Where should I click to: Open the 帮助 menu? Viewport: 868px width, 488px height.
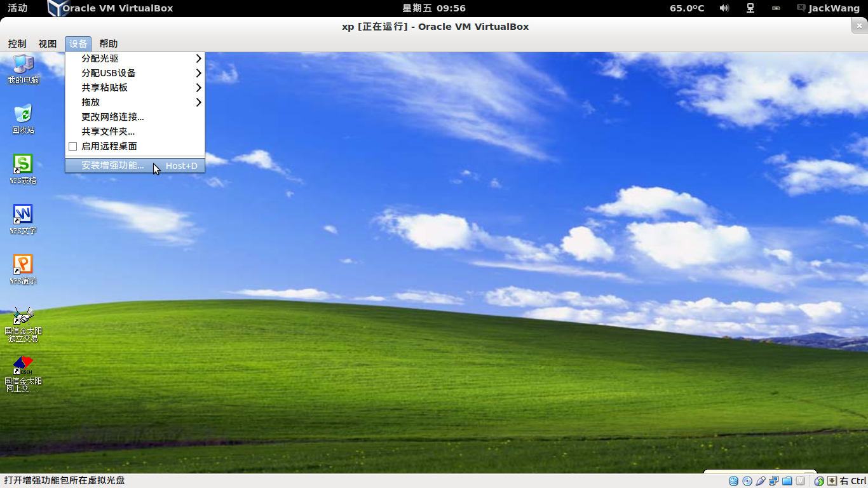109,44
